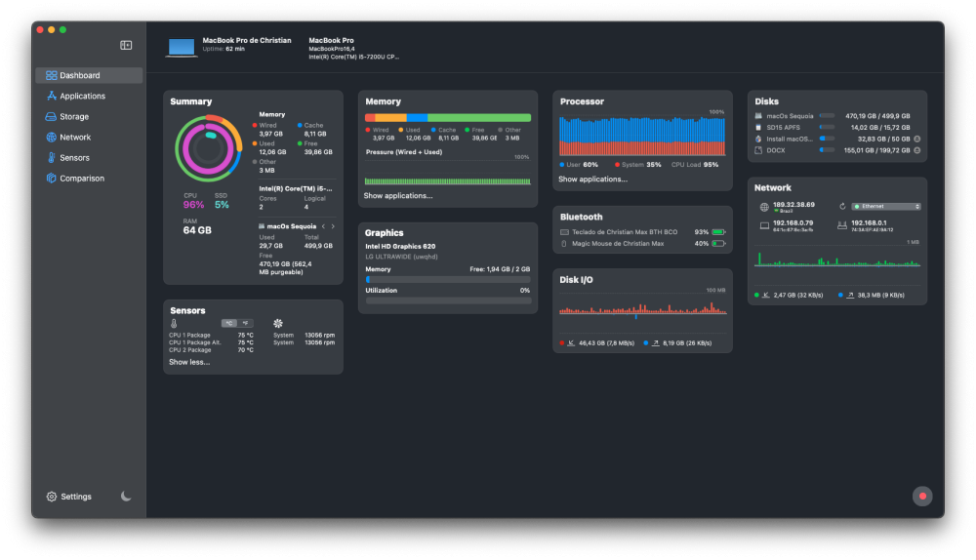
Task: Click the macOs Sequoia usage bar
Action: 827,116
